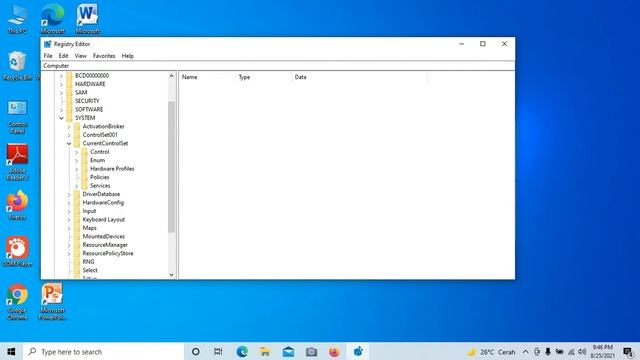Select the Maps key

coord(89,228)
